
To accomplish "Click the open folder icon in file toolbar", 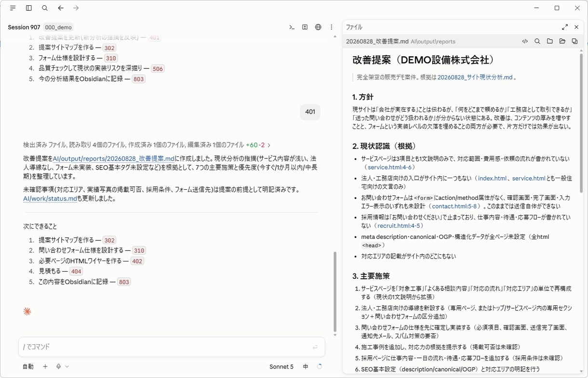I will [x=562, y=41].
